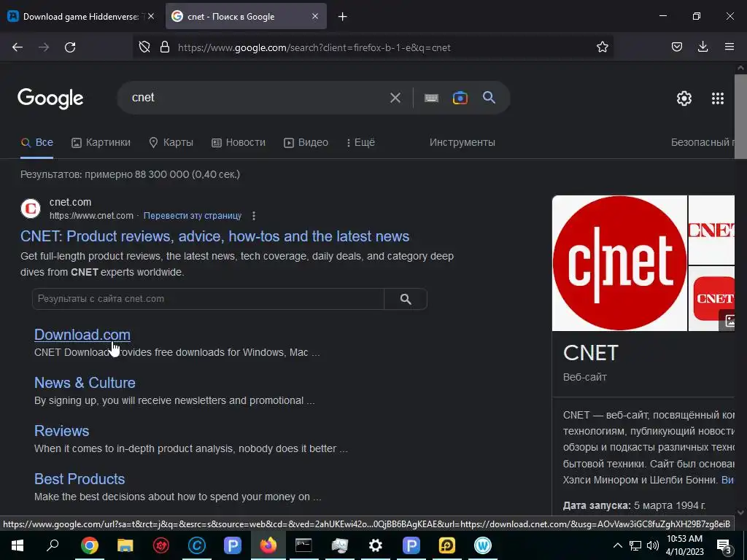Click the Firefox address bar URL
Screen dimensions: 747x560
pos(314,47)
